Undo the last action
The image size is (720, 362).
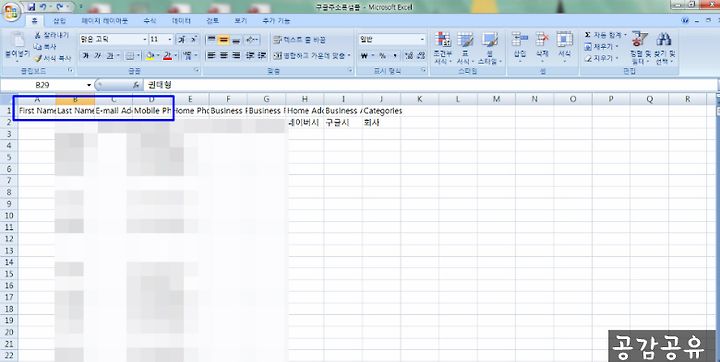(43, 7)
